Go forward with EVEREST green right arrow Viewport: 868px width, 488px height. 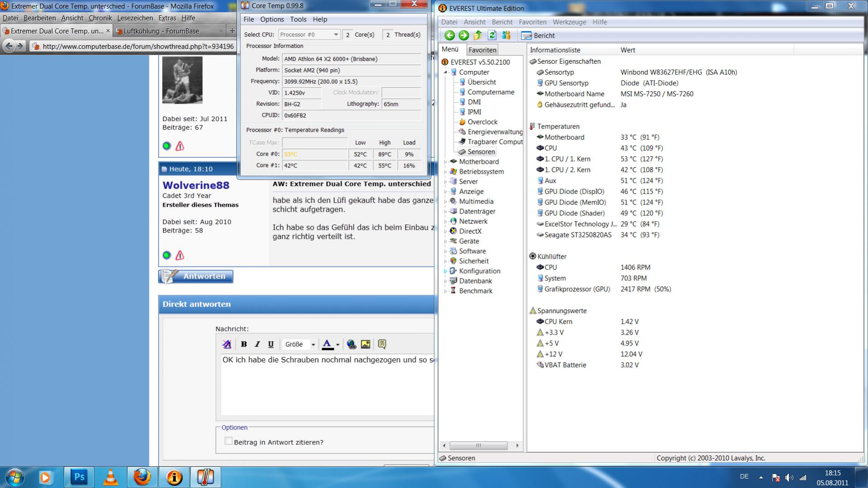point(464,35)
